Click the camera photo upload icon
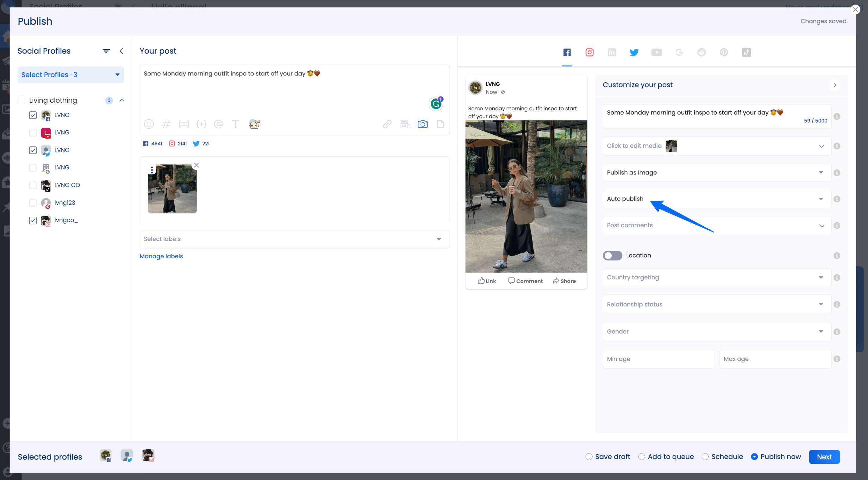Screen dimensions: 868x480 coord(423,124)
